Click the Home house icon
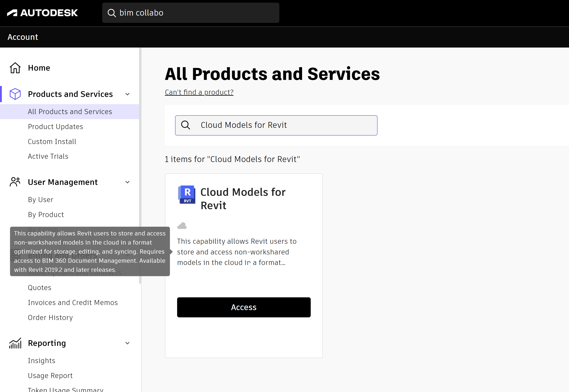Viewport: 569px width, 392px height. (15, 68)
